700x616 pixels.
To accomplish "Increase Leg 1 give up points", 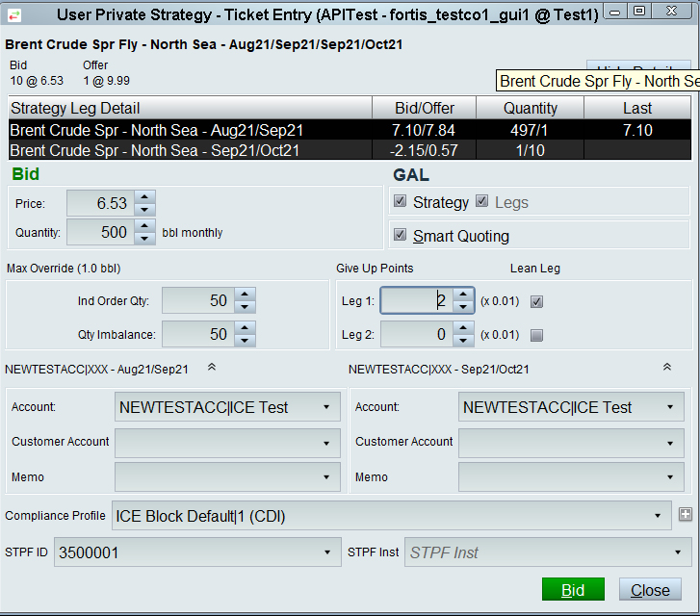I will pyautogui.click(x=463, y=295).
